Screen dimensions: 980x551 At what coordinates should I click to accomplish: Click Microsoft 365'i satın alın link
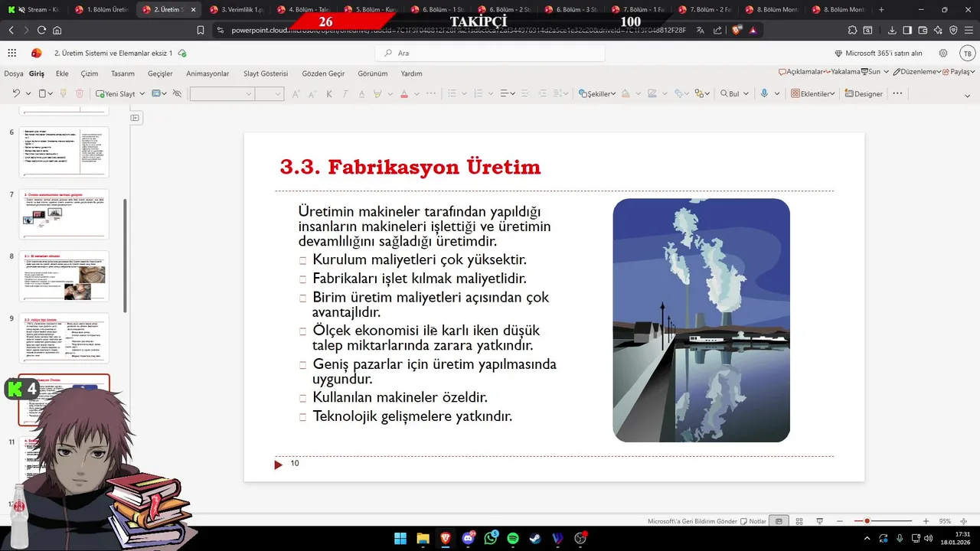(x=878, y=54)
